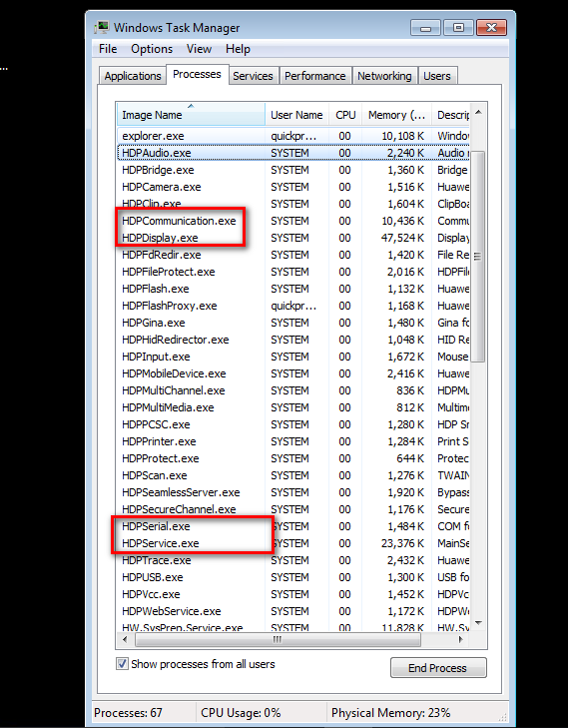Open the Help menu
Image resolution: width=568 pixels, height=728 pixels.
pyautogui.click(x=238, y=49)
